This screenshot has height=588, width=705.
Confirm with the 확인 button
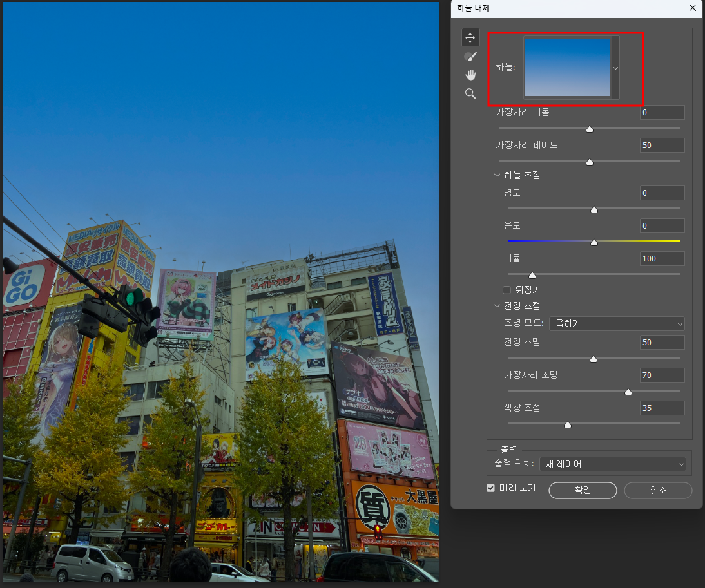583,490
